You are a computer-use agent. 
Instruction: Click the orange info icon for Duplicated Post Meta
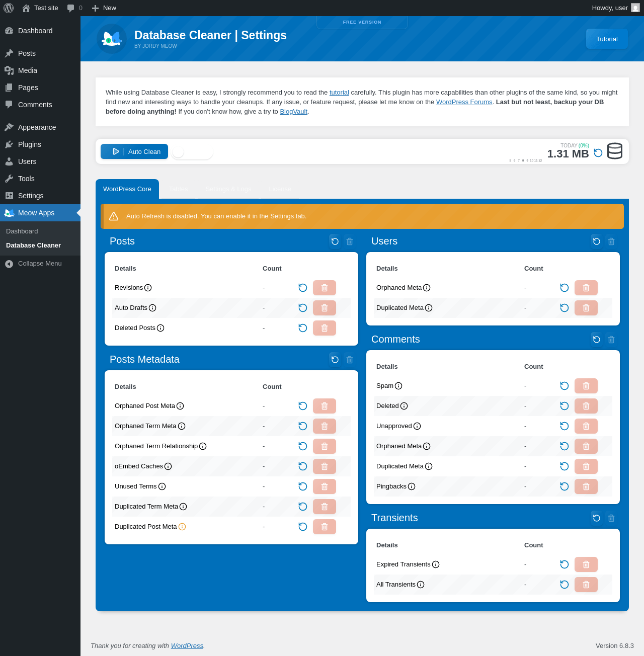[x=182, y=527]
